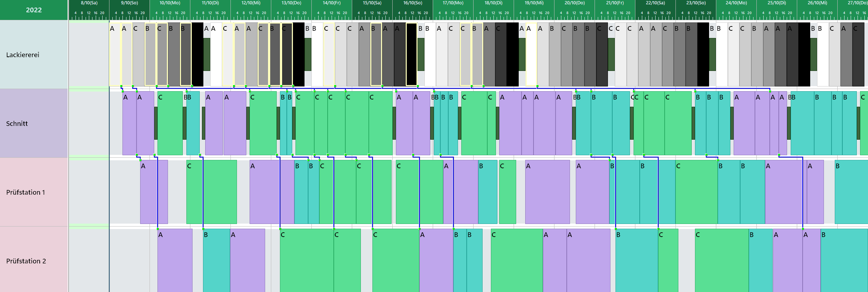Select first green C bar in Schnitt row
The image size is (868, 292).
(170, 123)
